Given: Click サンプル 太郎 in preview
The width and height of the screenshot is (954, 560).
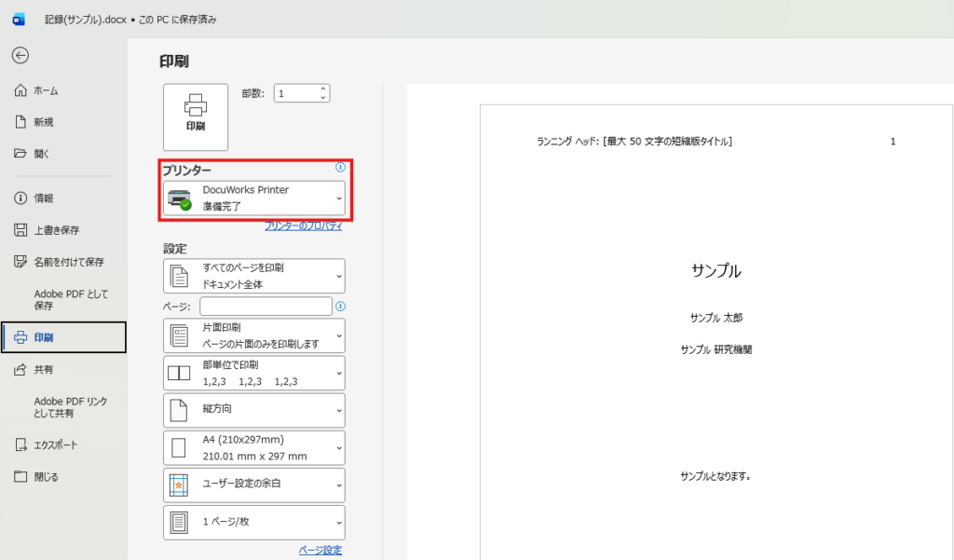Looking at the screenshot, I should coord(716,318).
